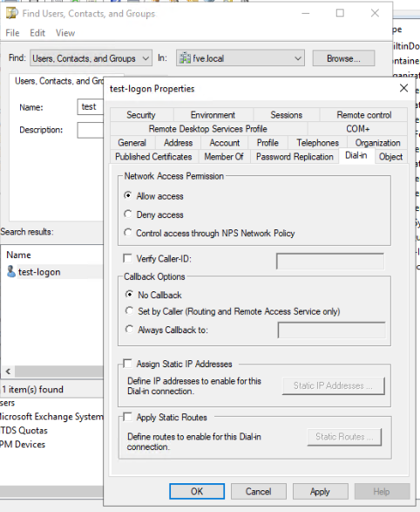Screen dimensions: 420x512
Task: Open the View menu
Action: [x=65, y=33]
